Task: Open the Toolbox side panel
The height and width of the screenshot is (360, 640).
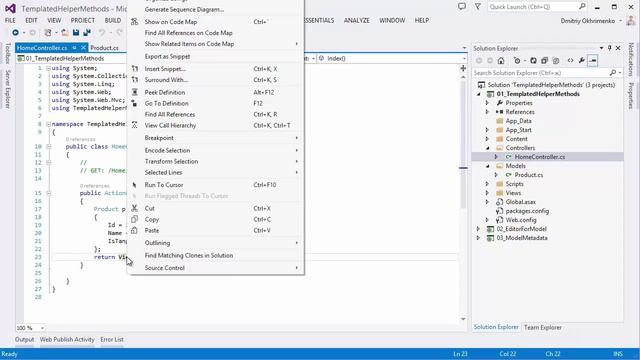Action: pos(7,53)
